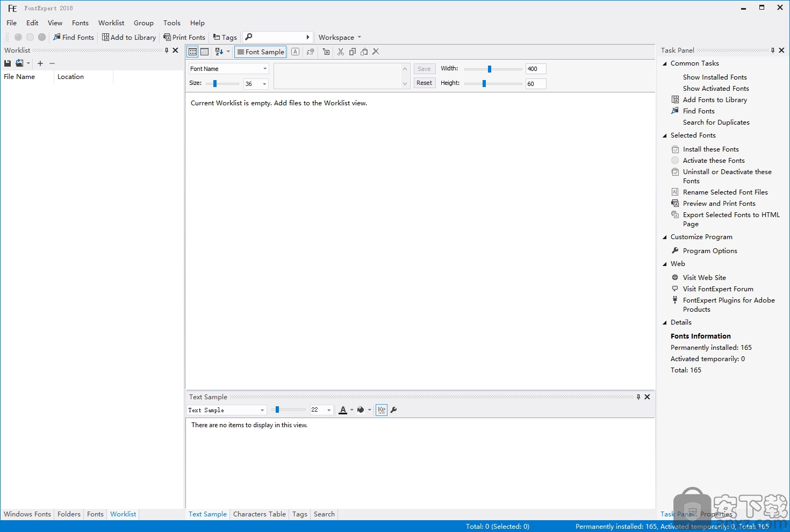Image resolution: width=790 pixels, height=532 pixels.
Task: Open Program Options link
Action: [x=710, y=251]
